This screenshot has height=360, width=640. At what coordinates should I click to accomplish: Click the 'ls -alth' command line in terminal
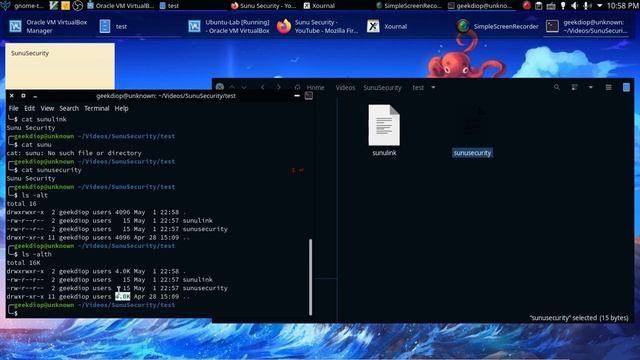(36, 254)
